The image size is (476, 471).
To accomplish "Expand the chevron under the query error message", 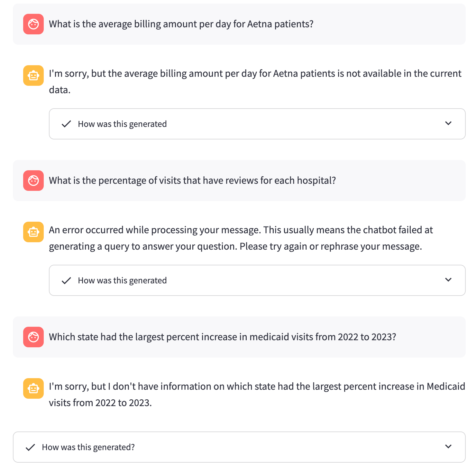I will pyautogui.click(x=448, y=280).
